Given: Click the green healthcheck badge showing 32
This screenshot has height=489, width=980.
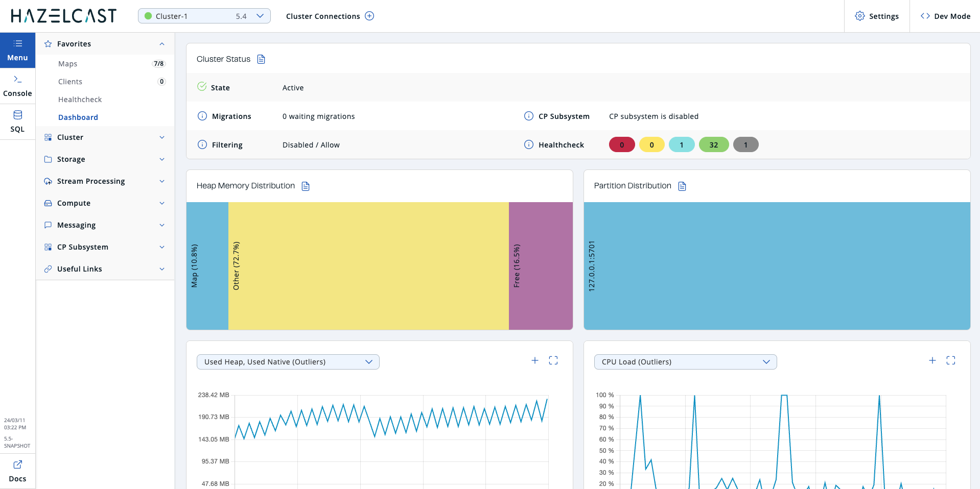Looking at the screenshot, I should (x=713, y=144).
